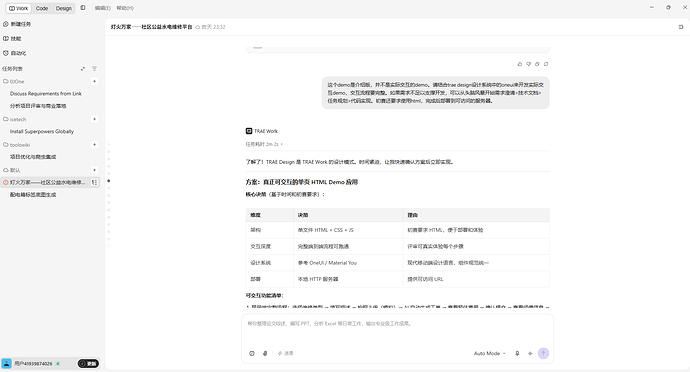Open the 自动化 automation page
Viewport: 690px width, 372px height.
click(15, 53)
